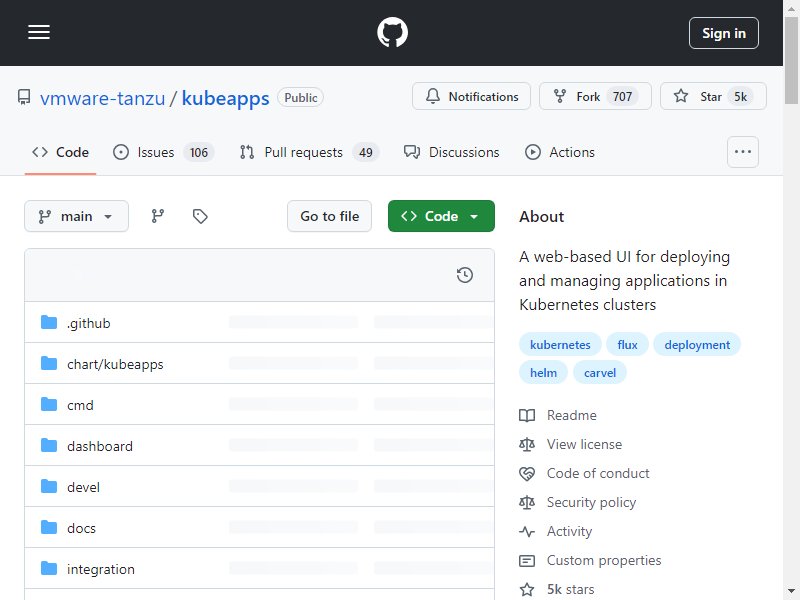
Task: Star the kubeapps repository
Action: pos(713,96)
